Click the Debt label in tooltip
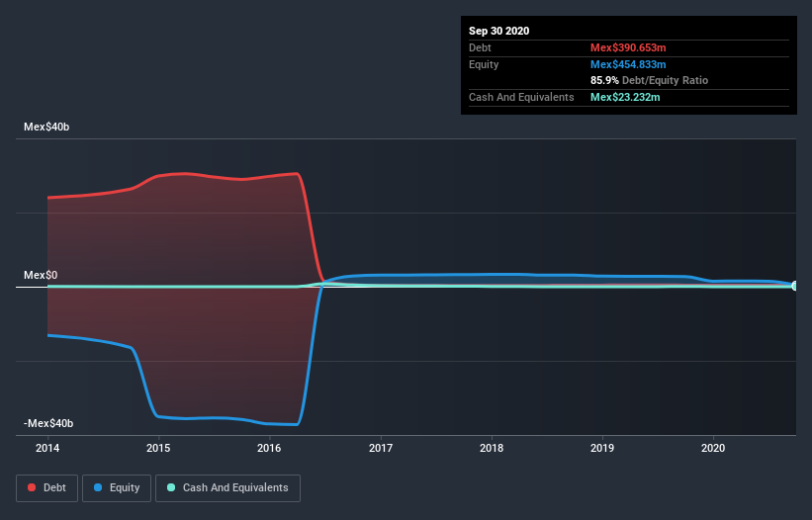This screenshot has width=812, height=520. [x=480, y=47]
